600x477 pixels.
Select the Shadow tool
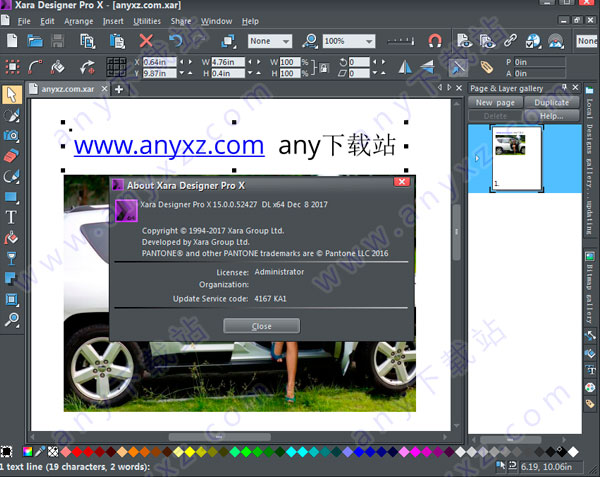10,278
